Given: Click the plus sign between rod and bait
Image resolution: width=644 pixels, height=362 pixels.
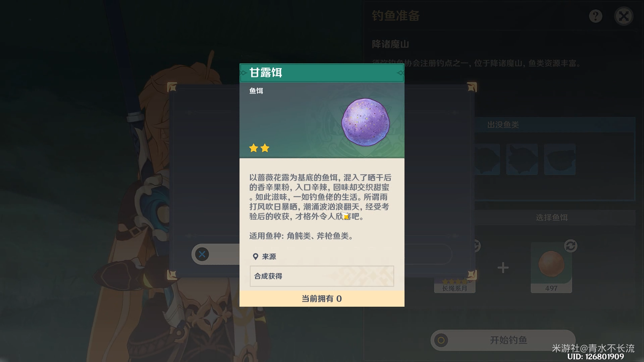Looking at the screenshot, I should (503, 267).
